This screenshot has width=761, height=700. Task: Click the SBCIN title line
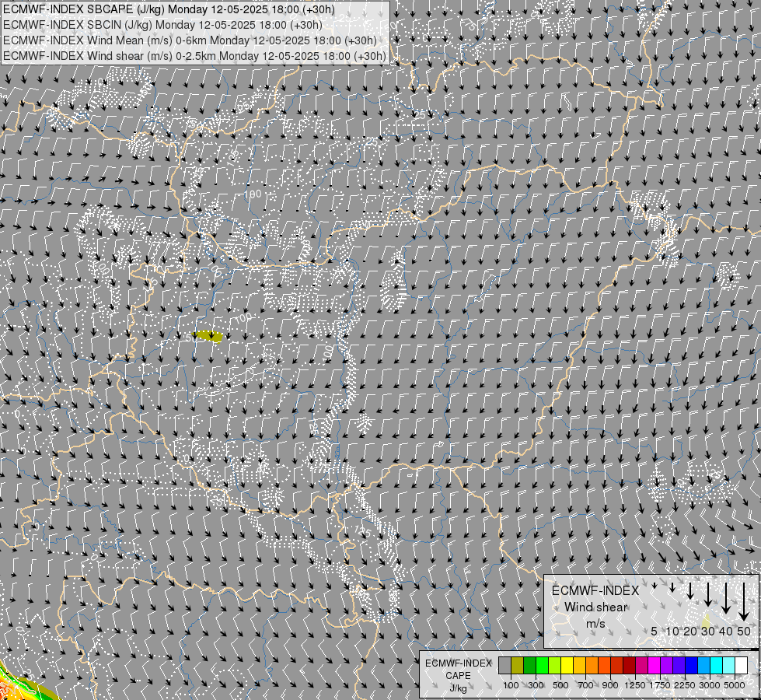point(162,25)
